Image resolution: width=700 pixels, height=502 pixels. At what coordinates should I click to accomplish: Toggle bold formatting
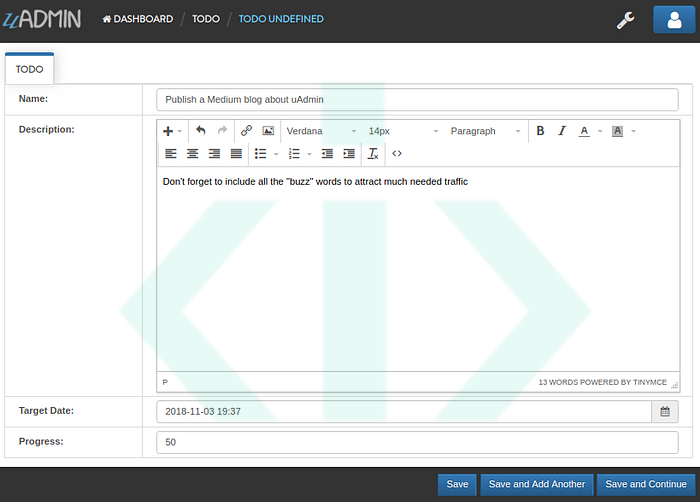pos(540,131)
